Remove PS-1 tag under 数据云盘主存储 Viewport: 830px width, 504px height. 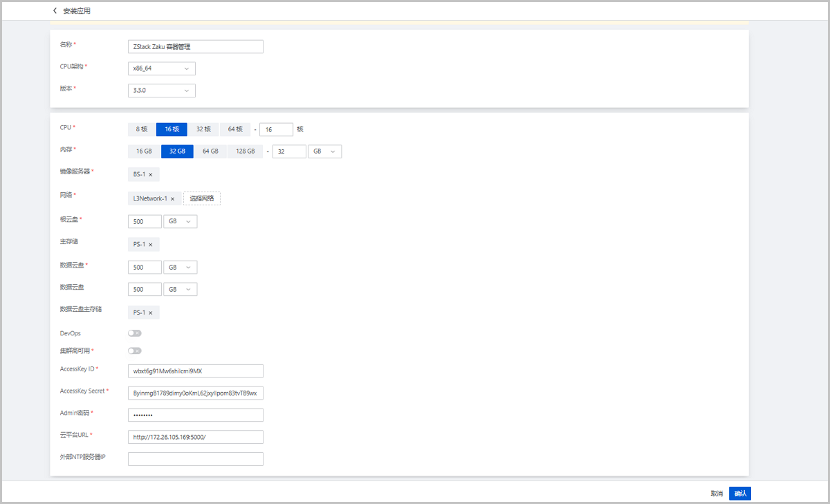[150, 312]
